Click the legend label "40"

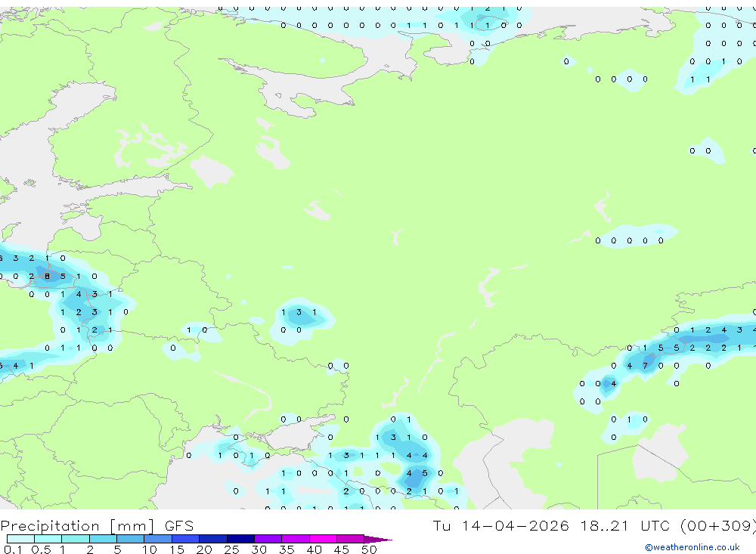[x=314, y=549]
